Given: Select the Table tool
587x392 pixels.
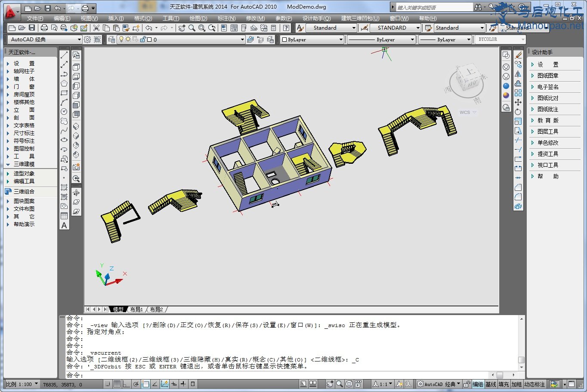Looking at the screenshot, I should [64, 216].
